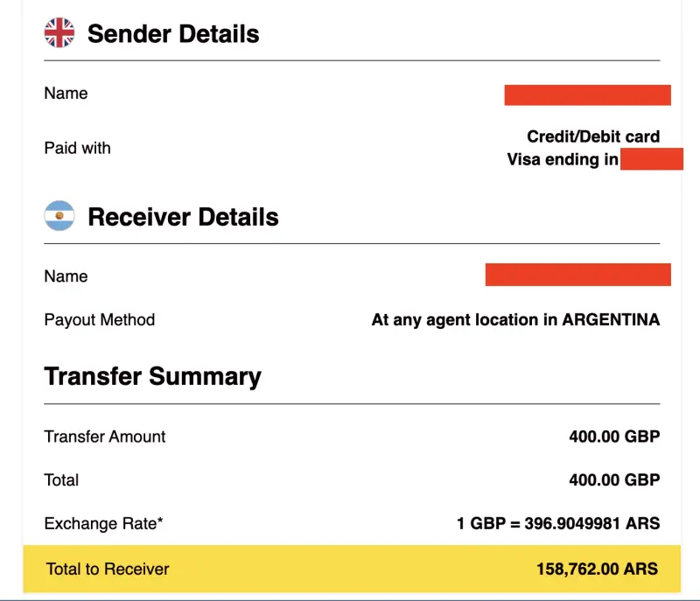Select the Transfer Amount 400.00 GBP value
This screenshot has height=601, width=700.
point(614,437)
